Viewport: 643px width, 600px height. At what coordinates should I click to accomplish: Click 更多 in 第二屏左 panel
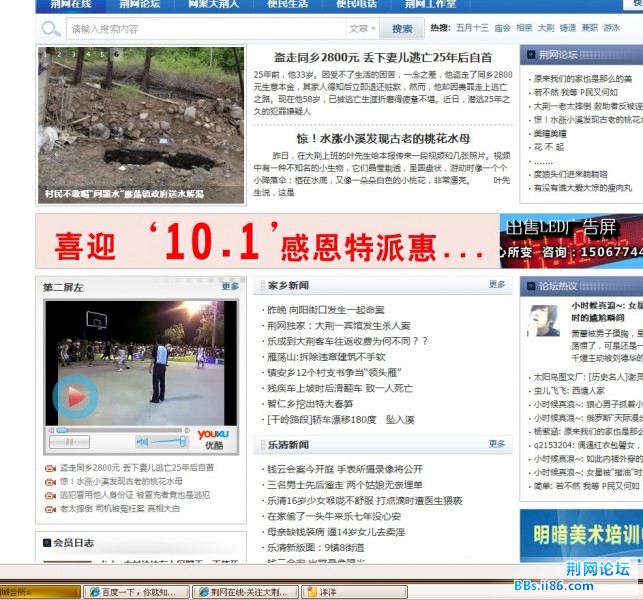coord(230,286)
